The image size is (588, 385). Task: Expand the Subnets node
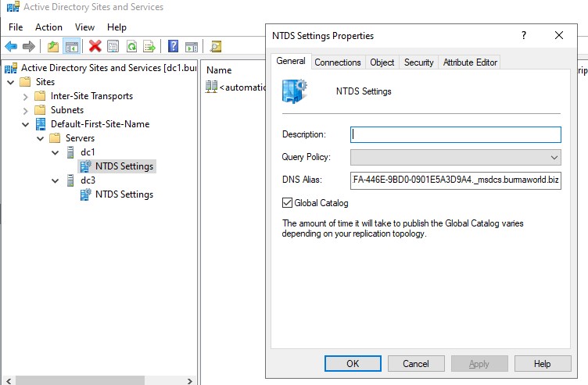tap(25, 110)
